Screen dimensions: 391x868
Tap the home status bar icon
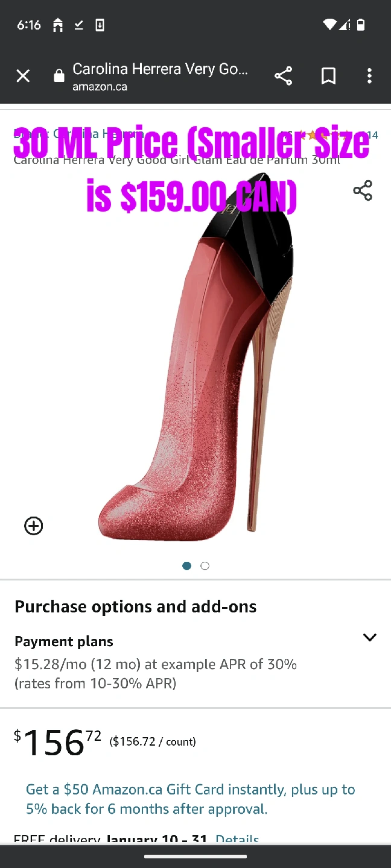[x=58, y=25]
